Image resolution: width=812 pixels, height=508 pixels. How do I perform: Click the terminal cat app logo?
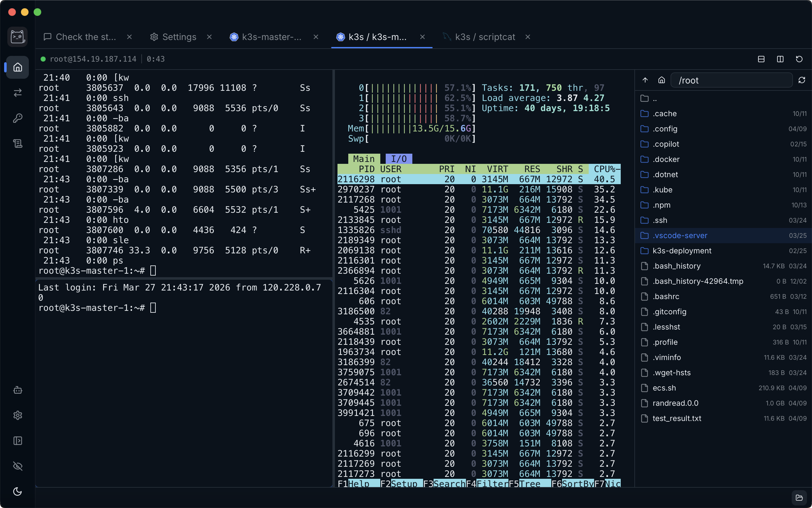click(x=17, y=37)
